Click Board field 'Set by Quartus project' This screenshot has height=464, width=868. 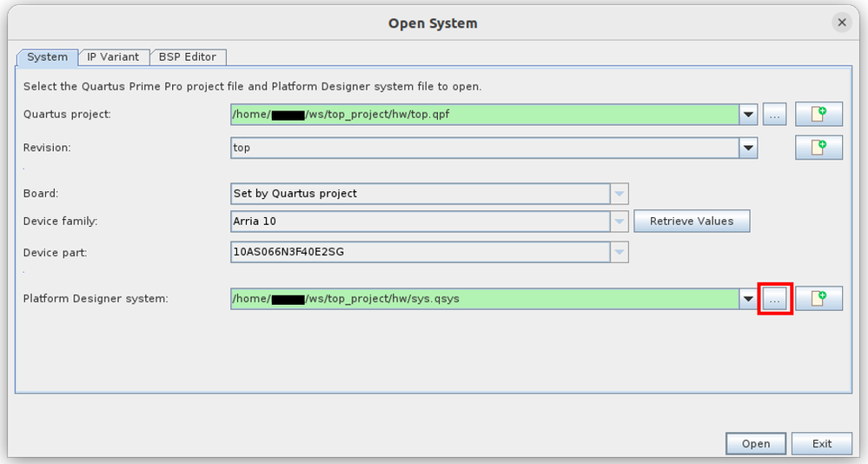tap(421, 194)
